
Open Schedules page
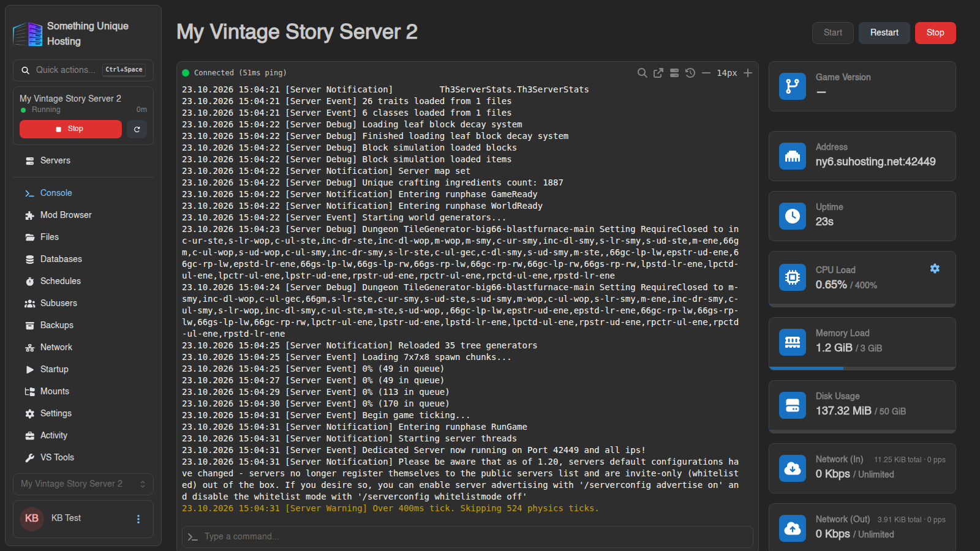83,281
